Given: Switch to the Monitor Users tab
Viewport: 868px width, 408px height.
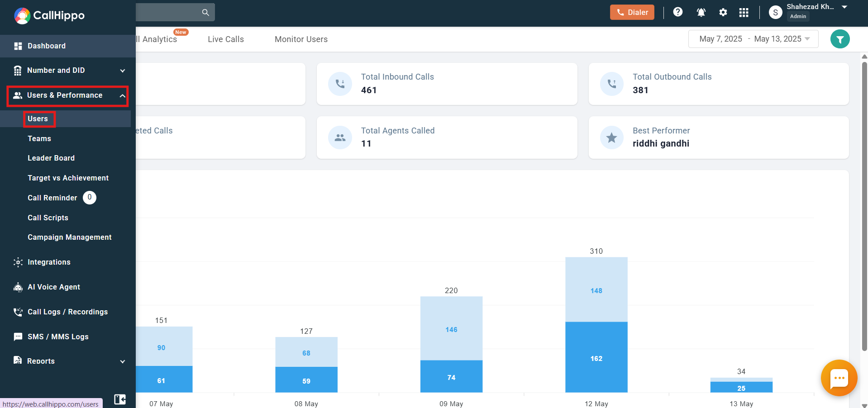Looking at the screenshot, I should click(301, 39).
